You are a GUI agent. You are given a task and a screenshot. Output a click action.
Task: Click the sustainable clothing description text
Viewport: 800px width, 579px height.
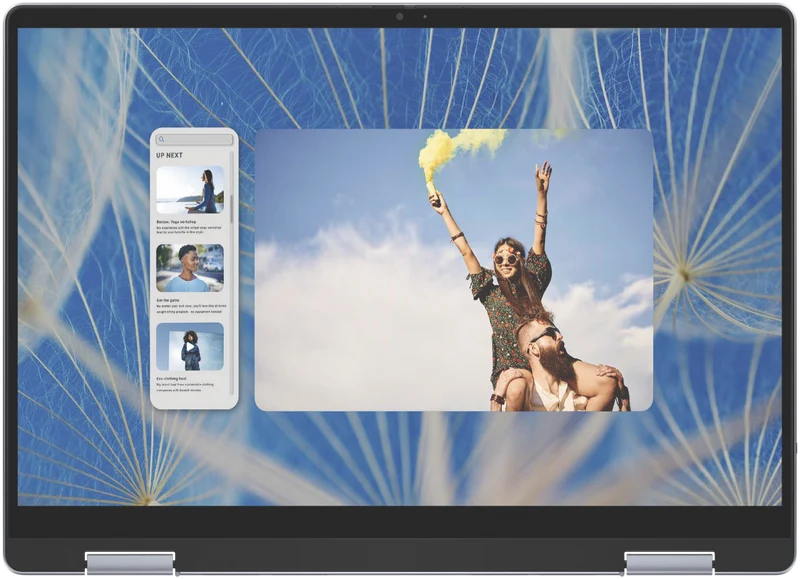[186, 387]
